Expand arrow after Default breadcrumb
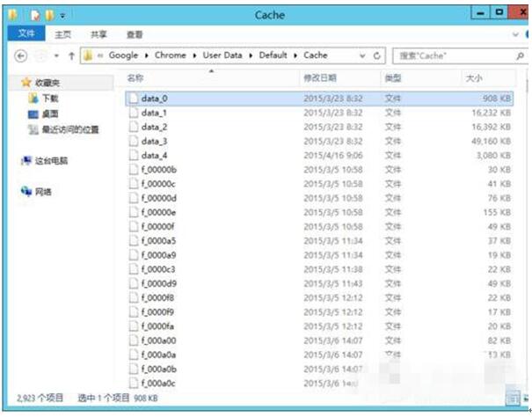The width and height of the screenshot is (532, 417). point(295,55)
